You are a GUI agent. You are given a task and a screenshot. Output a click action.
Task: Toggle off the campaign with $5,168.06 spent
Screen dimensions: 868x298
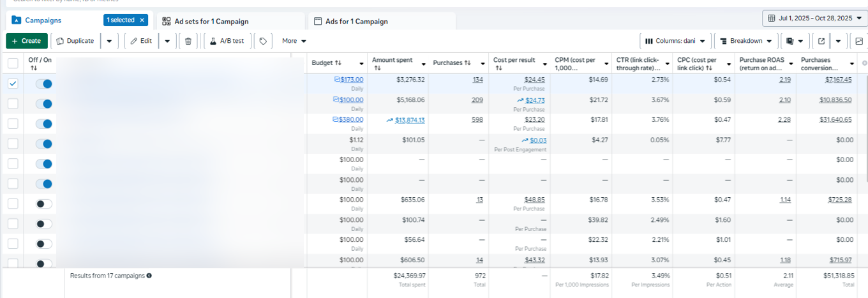pyautogui.click(x=44, y=103)
